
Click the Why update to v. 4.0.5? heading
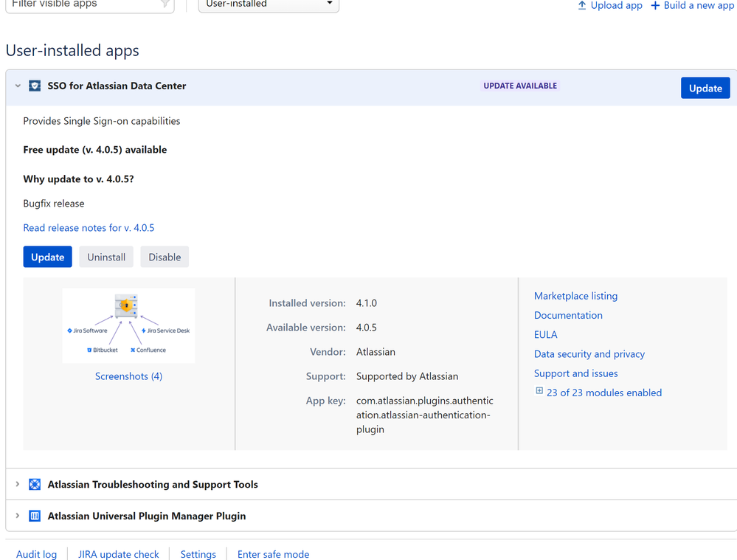pyautogui.click(x=78, y=179)
